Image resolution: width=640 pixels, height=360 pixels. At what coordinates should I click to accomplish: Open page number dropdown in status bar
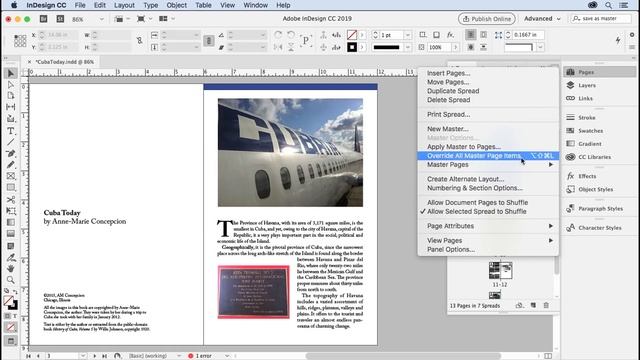click(83, 356)
